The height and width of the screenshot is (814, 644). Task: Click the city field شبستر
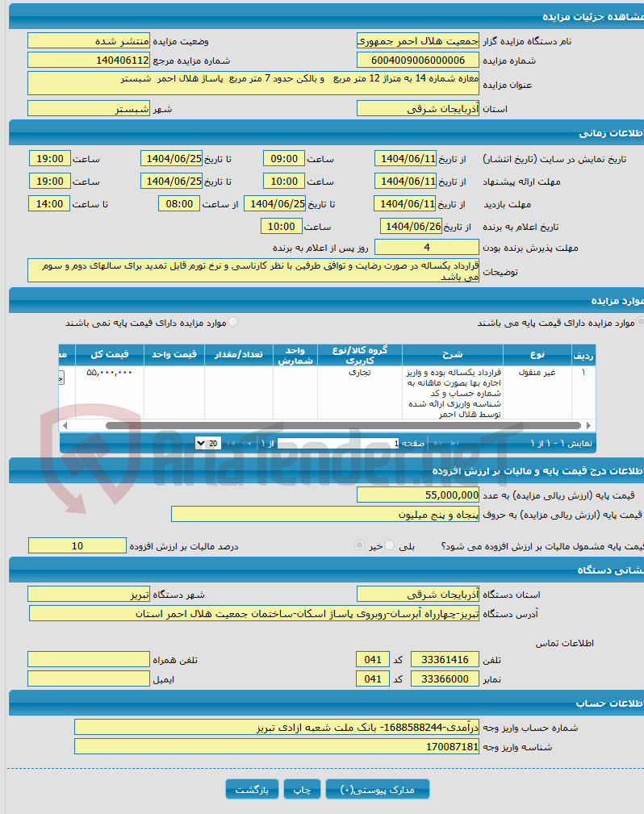coord(89,108)
